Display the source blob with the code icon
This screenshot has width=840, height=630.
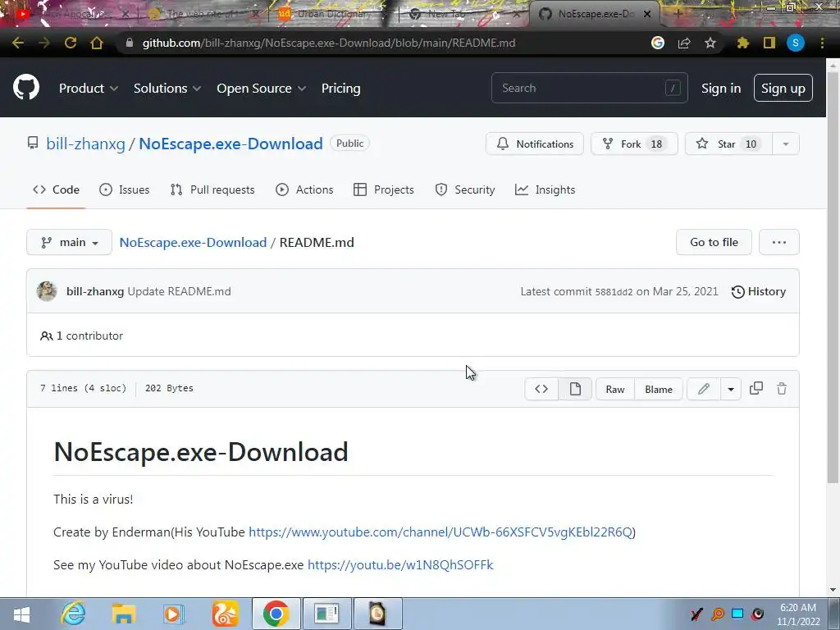click(x=541, y=389)
